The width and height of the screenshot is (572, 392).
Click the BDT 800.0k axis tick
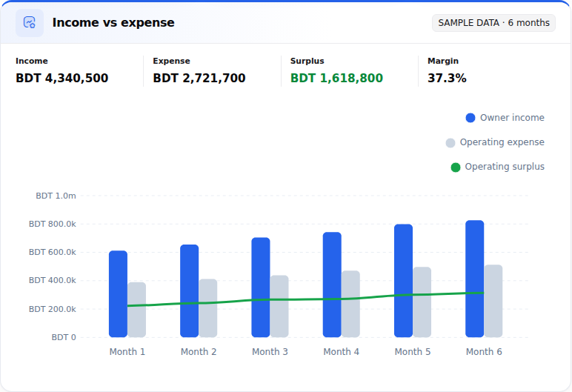53,224
